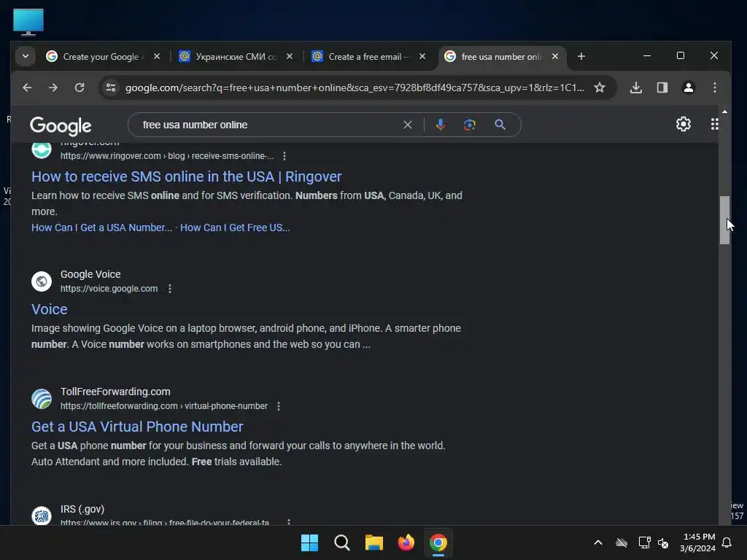
Task: Go forward to next page
Action: (x=53, y=87)
